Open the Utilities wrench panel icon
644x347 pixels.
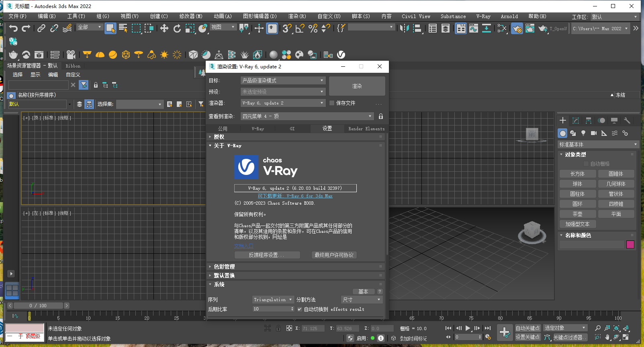click(627, 121)
